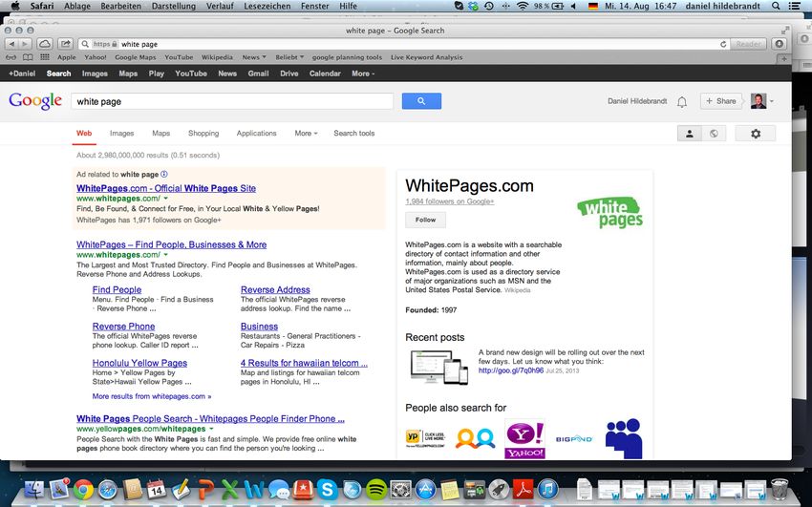Open the Darstellung menu
The height and width of the screenshot is (507, 812).
(174, 7)
